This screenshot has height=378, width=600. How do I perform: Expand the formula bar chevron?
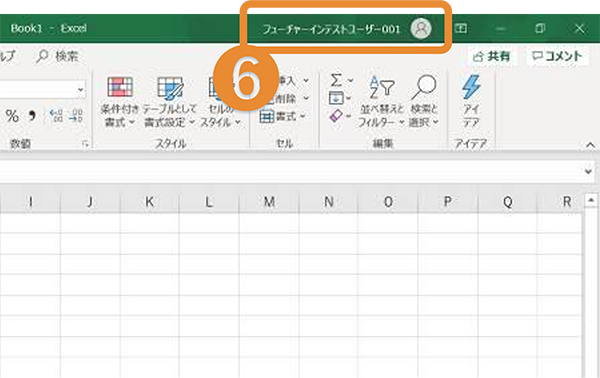pyautogui.click(x=589, y=171)
